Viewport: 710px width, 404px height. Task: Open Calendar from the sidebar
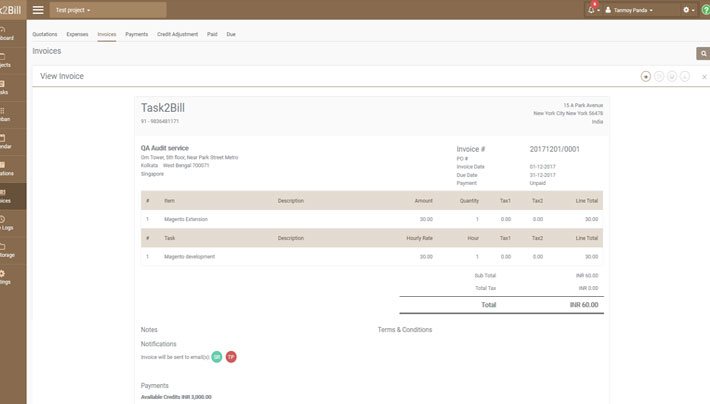coord(6,142)
